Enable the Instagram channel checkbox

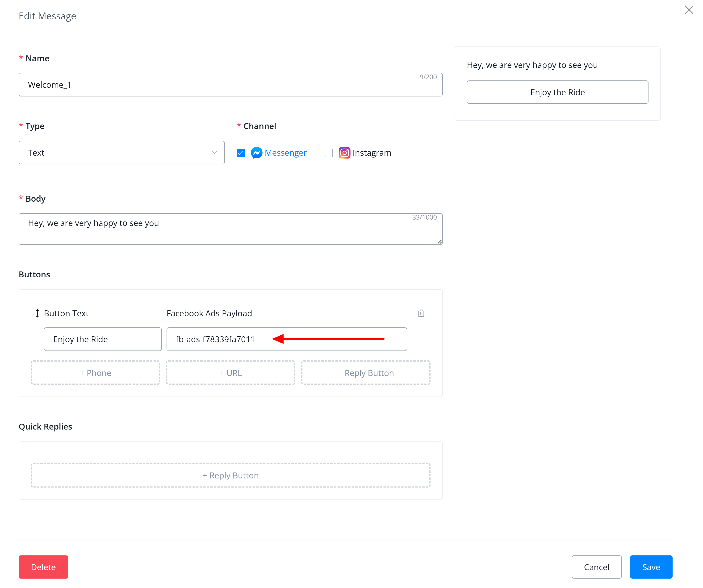coord(329,153)
